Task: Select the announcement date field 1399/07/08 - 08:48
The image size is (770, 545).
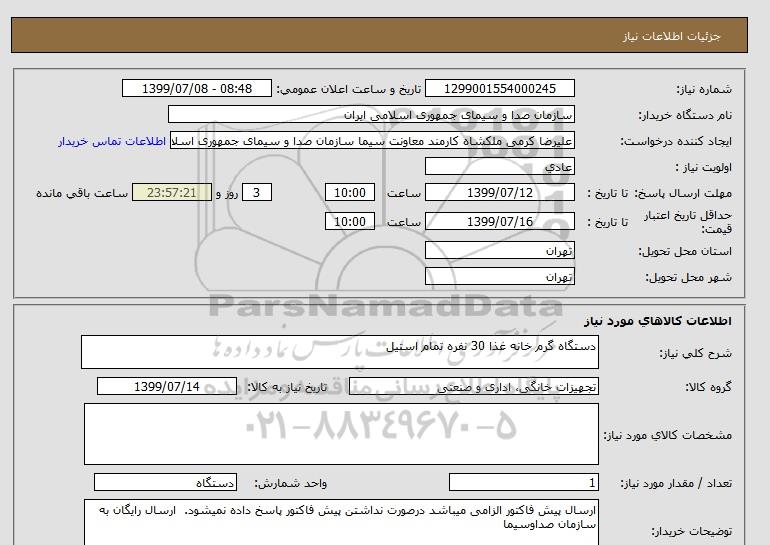Action: (x=196, y=88)
